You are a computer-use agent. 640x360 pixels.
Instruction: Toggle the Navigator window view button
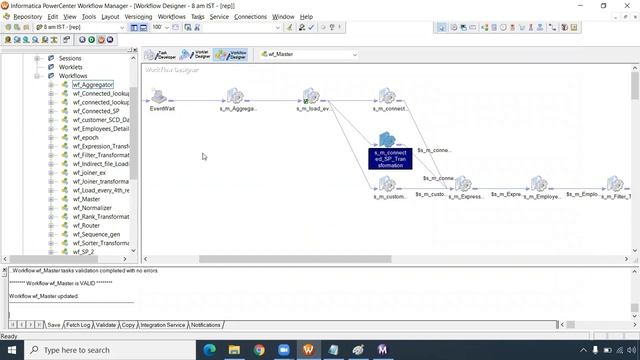(134, 27)
